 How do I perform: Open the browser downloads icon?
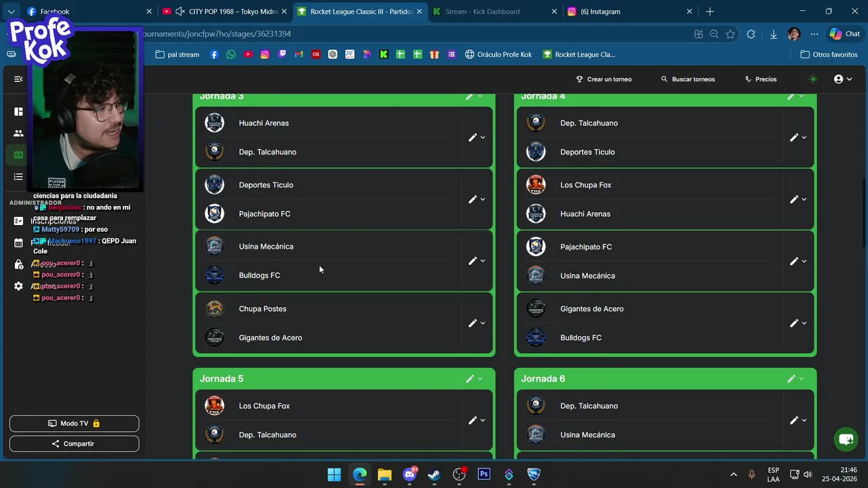point(774,34)
